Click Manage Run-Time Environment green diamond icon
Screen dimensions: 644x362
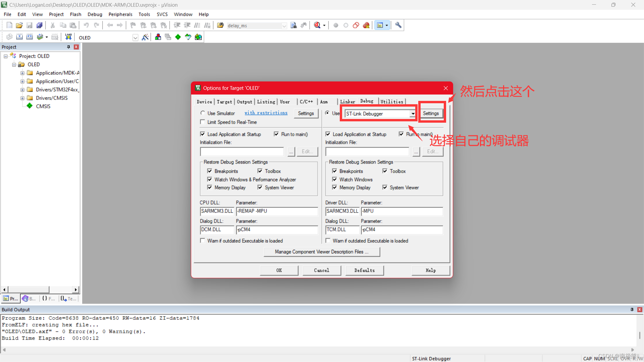pos(178,37)
